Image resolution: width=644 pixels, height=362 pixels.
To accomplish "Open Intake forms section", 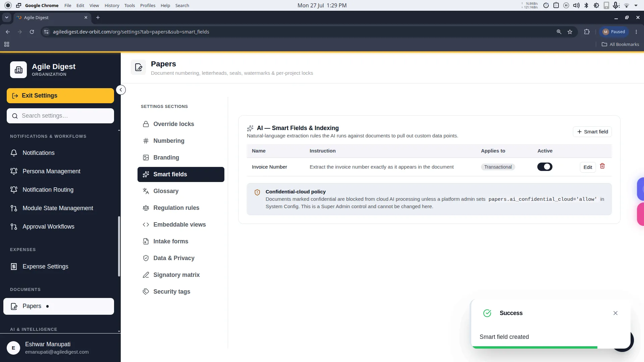I will (181, 241).
